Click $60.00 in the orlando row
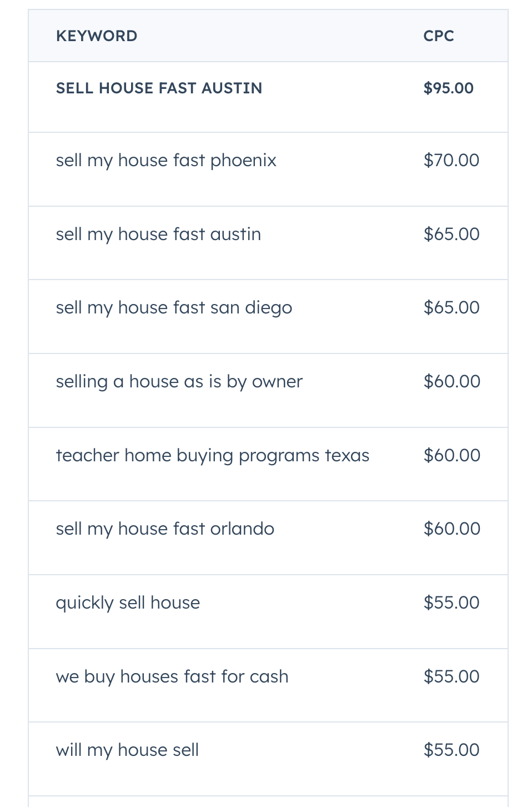 (452, 529)
